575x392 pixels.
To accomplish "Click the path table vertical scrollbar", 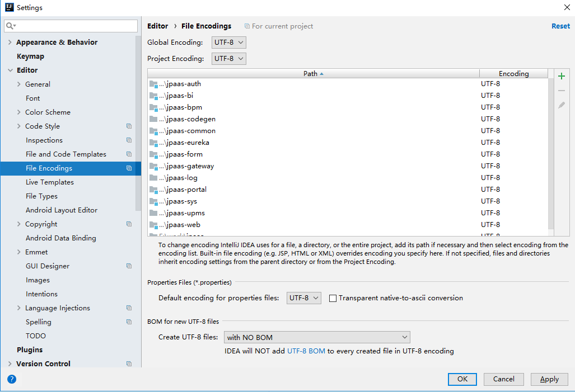I will (551, 154).
